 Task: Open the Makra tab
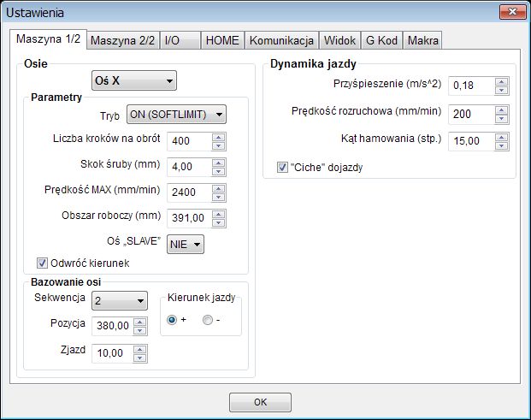pyautogui.click(x=422, y=41)
